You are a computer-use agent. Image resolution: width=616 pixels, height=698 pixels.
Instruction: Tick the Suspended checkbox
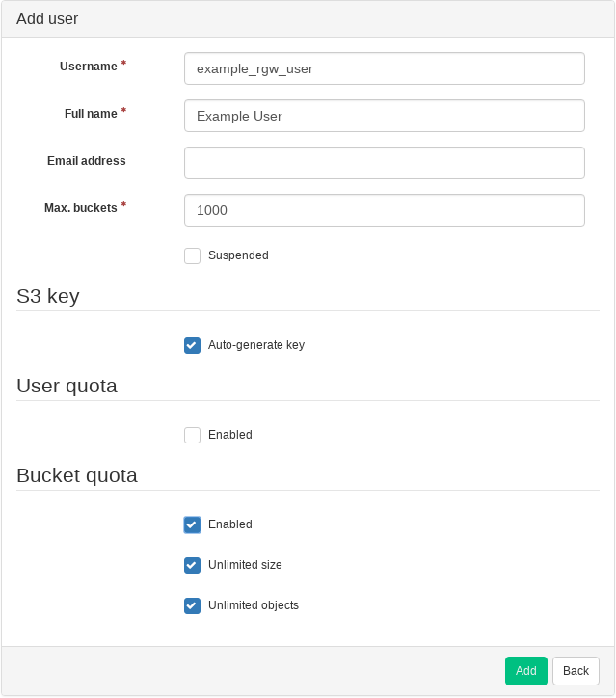(193, 255)
